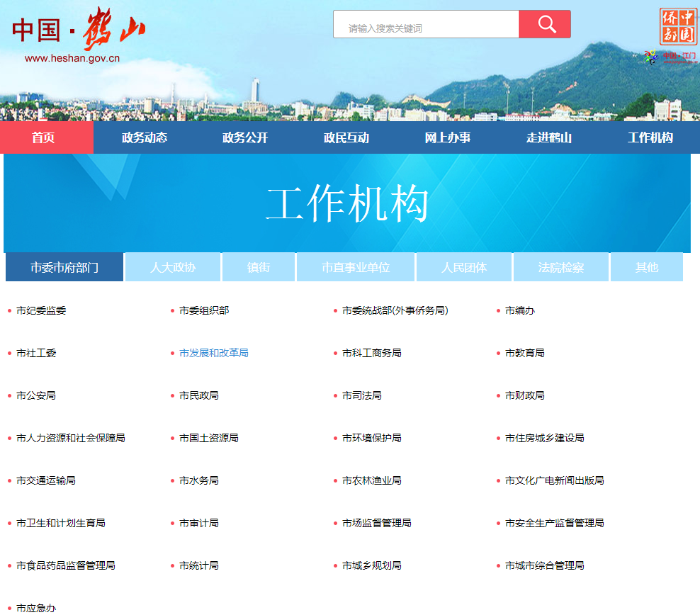Open the 政务公开 navigation menu

(x=245, y=137)
